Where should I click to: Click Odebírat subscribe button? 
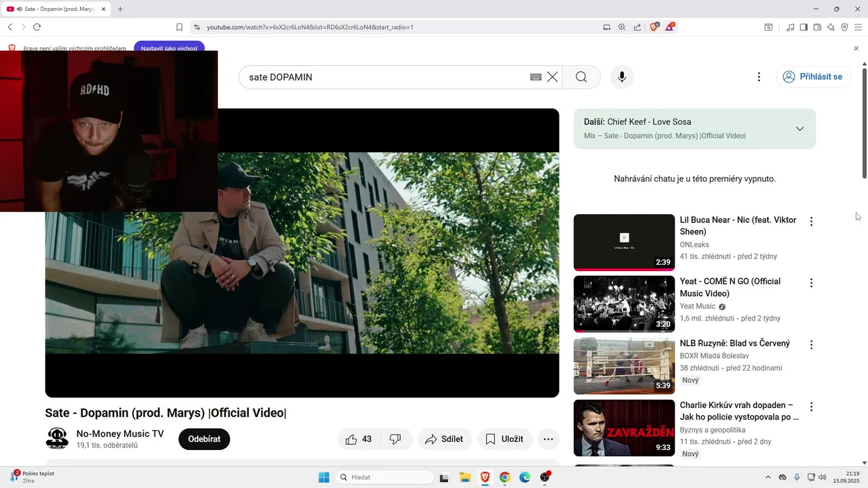[204, 439]
